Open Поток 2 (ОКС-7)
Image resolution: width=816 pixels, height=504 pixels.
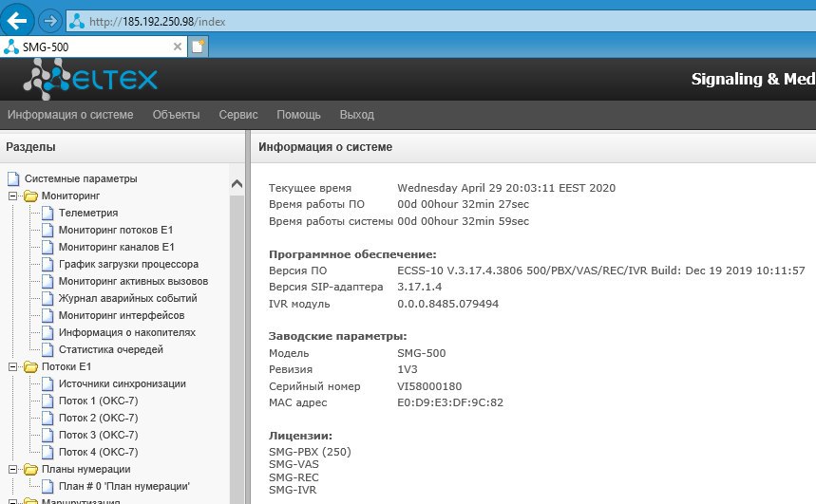pos(99,419)
